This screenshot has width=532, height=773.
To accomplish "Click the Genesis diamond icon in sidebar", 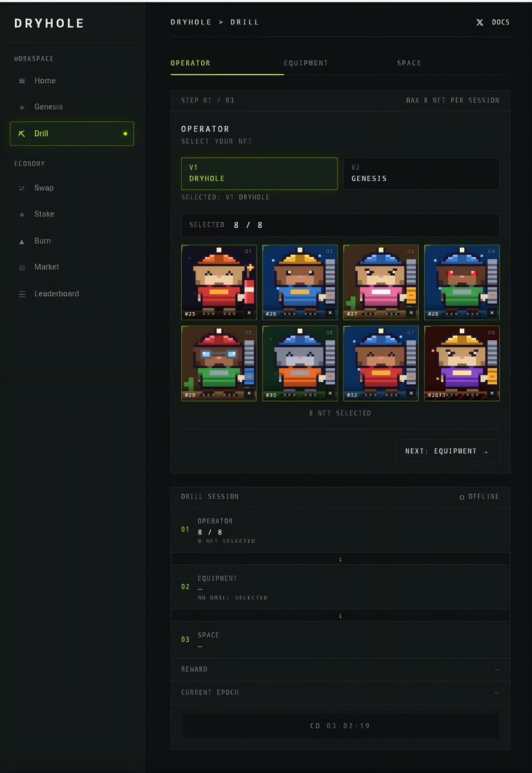I will click(22, 107).
